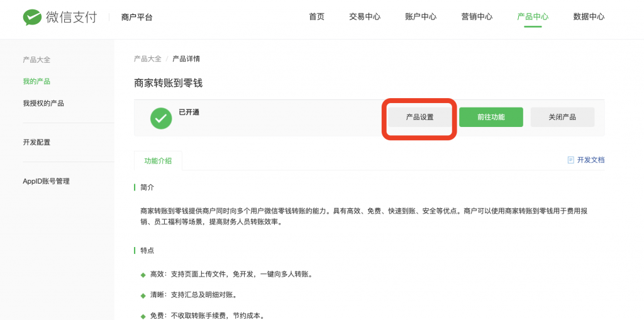Viewport: 644px width, 320px height.
Task: Click the WeChat Pay logo icon
Action: [32, 18]
